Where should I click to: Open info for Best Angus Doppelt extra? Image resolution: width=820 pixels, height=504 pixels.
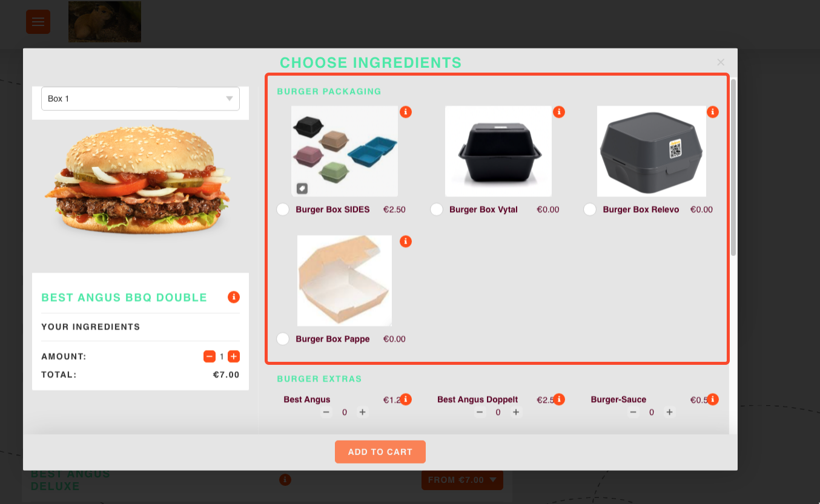(559, 399)
